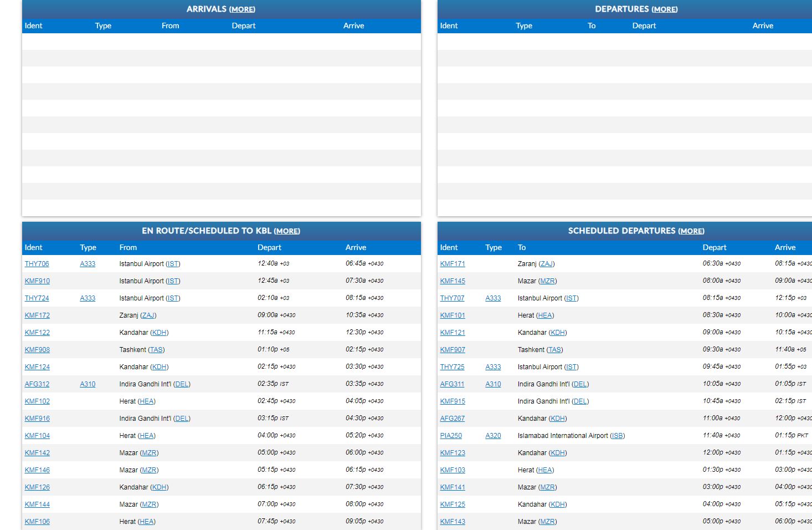This screenshot has width=812, height=530.
Task: Open flight KMF106 link
Action: (37, 522)
